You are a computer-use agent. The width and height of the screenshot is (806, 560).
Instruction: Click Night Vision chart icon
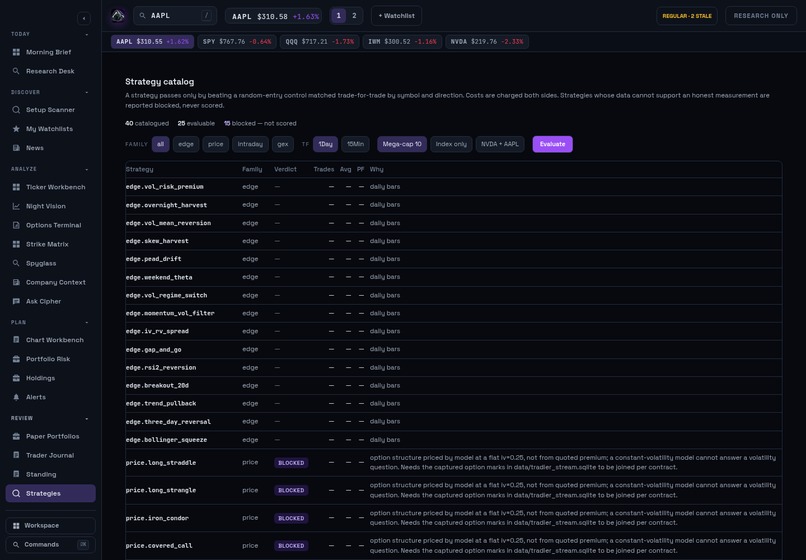(x=16, y=206)
